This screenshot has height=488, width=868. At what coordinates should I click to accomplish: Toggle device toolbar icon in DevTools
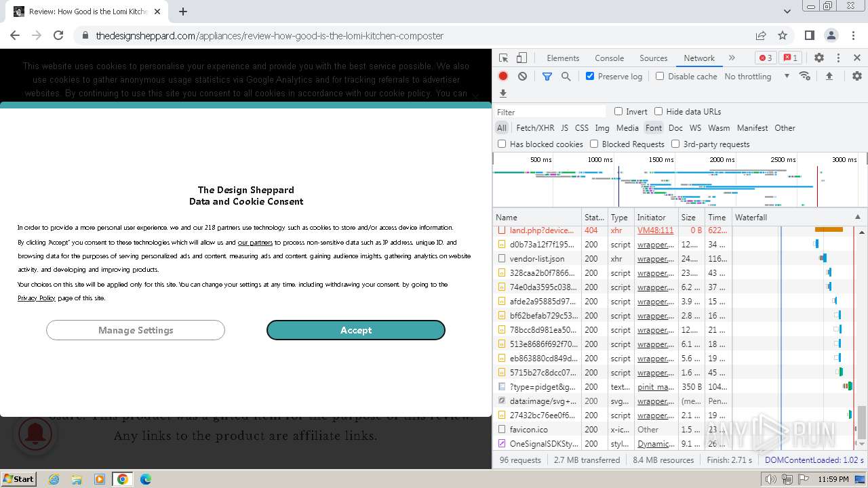pyautogui.click(x=521, y=58)
